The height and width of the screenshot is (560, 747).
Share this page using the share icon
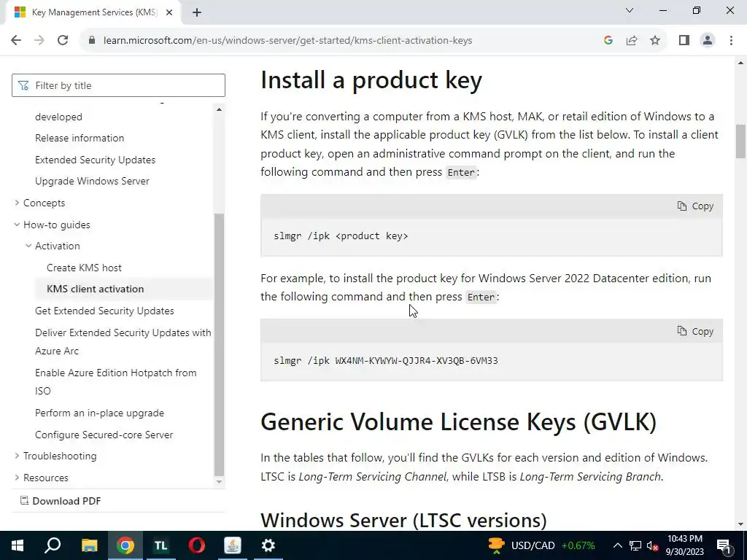pos(632,41)
